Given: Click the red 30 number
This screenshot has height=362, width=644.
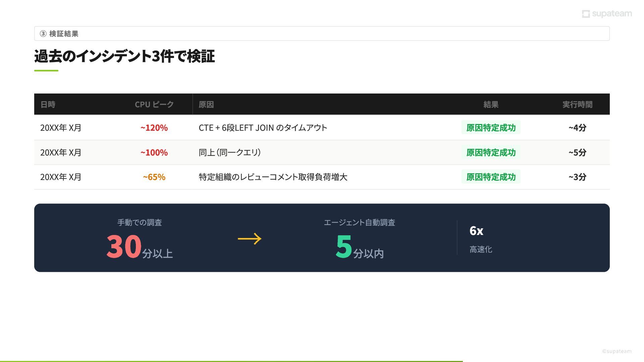Looking at the screenshot, I should coord(124,246).
